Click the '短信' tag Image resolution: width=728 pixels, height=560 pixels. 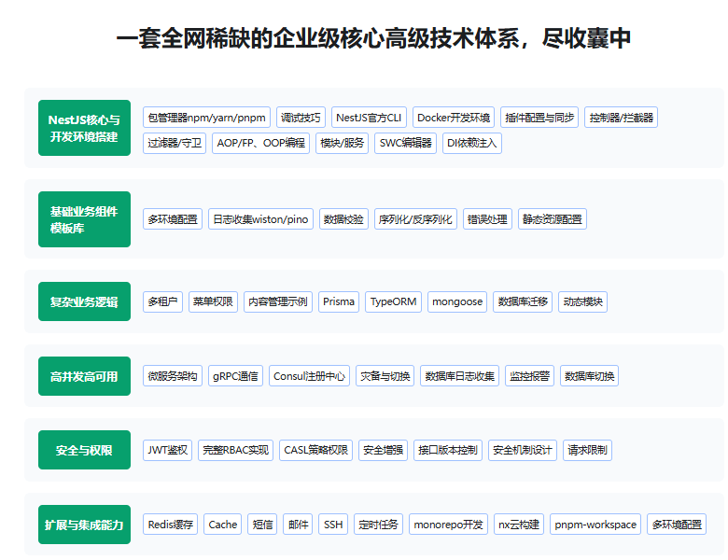click(x=263, y=525)
